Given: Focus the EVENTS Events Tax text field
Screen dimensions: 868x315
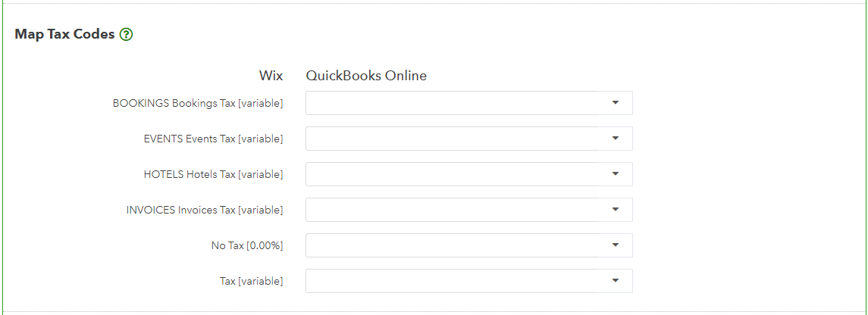Looking at the screenshot, I should point(453,138).
